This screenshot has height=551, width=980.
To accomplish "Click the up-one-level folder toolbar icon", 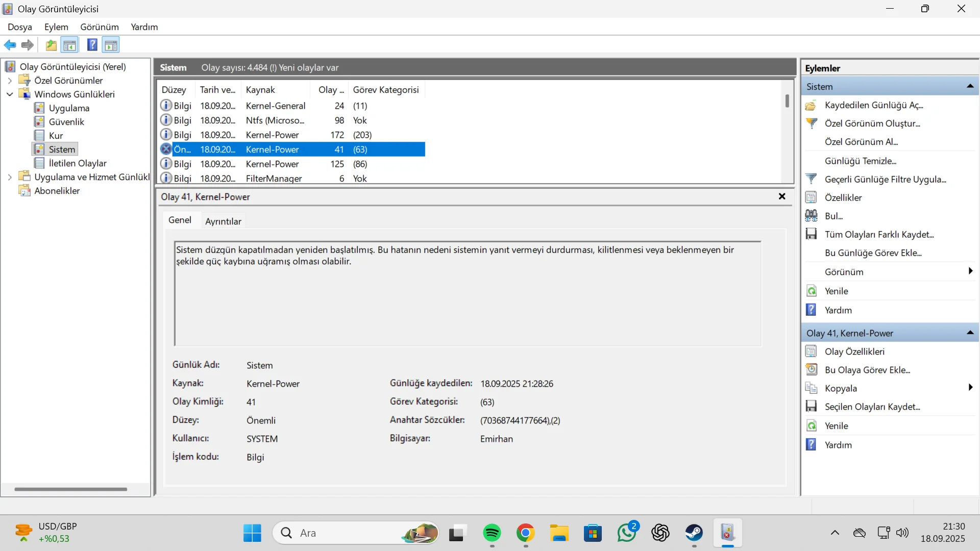I will point(51,45).
